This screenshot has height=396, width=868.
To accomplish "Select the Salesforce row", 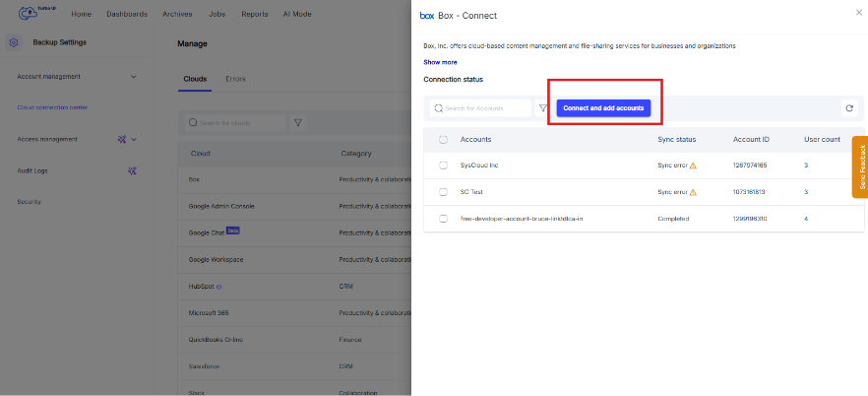I will pyautogui.click(x=294, y=366).
